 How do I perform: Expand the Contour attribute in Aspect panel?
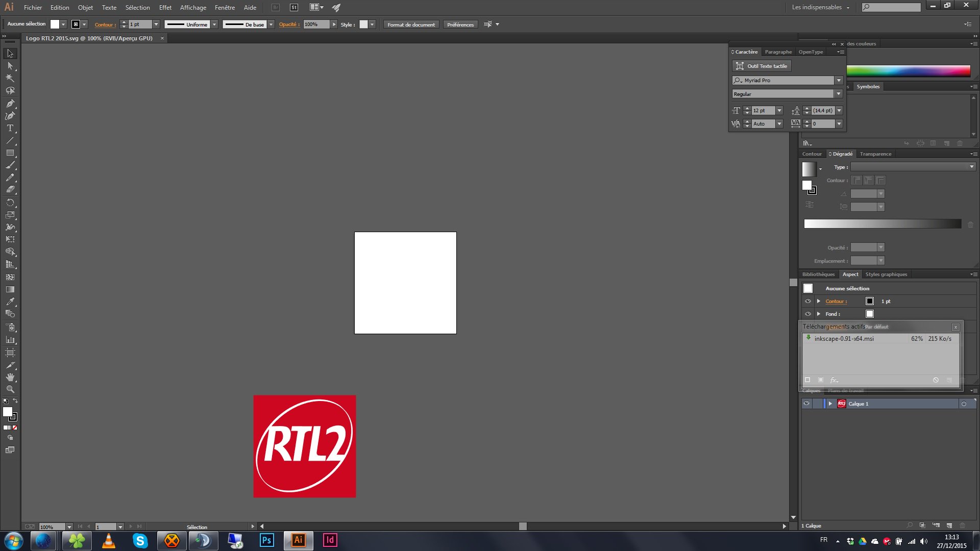819,302
